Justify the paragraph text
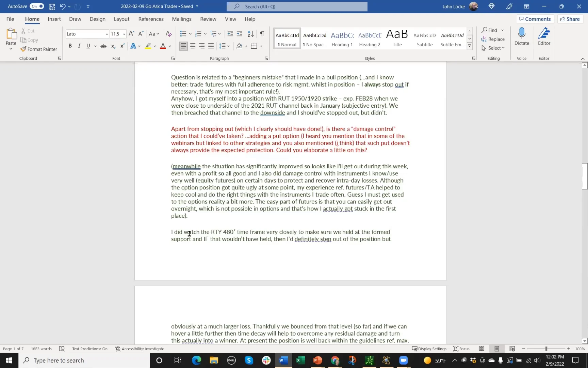Screen dimensions: 588x368 click(x=211, y=46)
